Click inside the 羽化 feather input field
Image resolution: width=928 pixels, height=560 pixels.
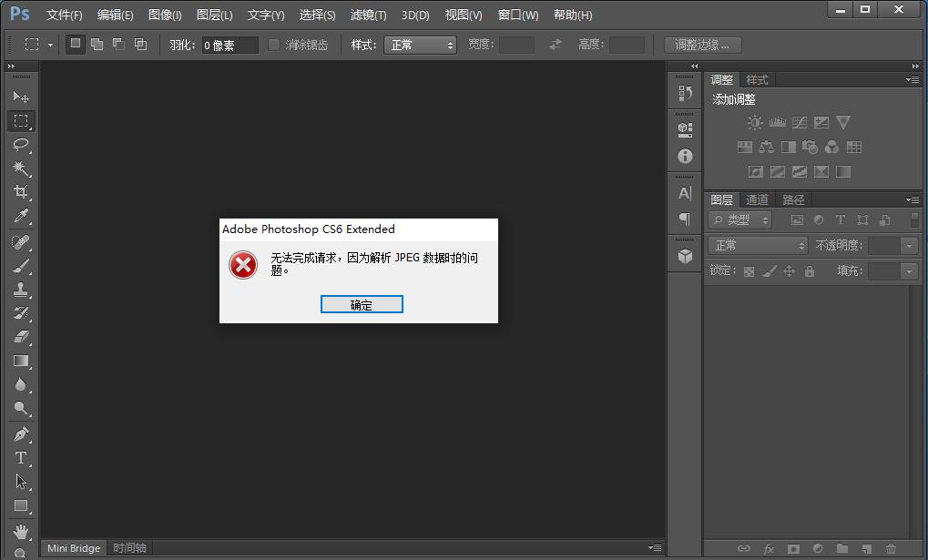point(228,44)
